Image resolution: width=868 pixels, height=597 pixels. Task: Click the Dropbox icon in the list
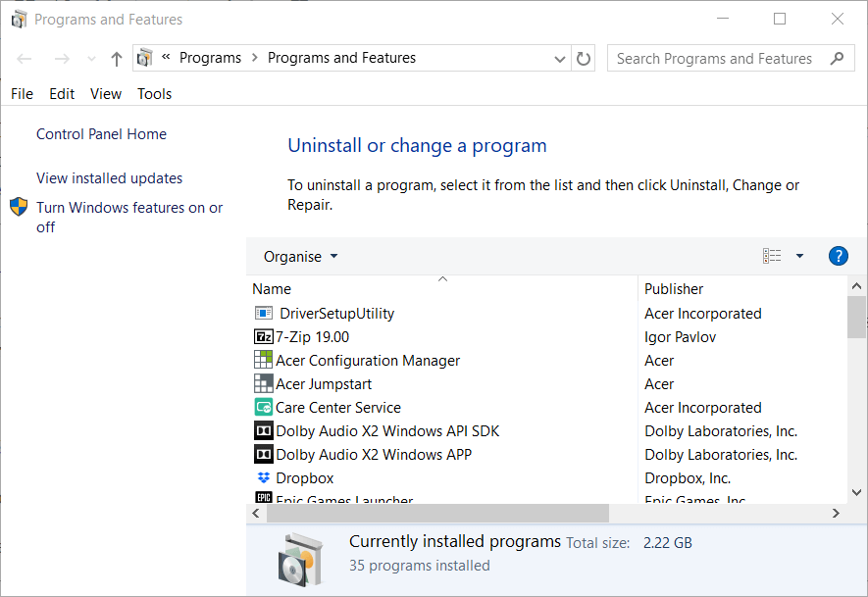tap(263, 478)
